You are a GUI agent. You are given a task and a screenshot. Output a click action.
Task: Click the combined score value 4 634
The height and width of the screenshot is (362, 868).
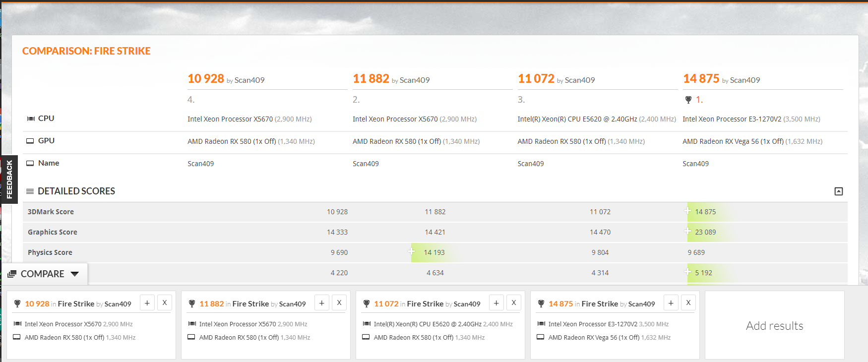point(435,273)
